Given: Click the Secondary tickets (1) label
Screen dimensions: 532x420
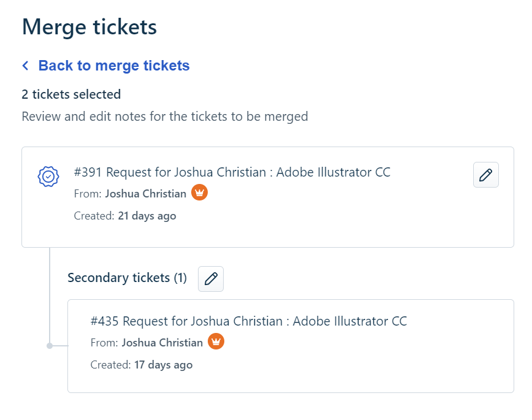Looking at the screenshot, I should (x=127, y=278).
